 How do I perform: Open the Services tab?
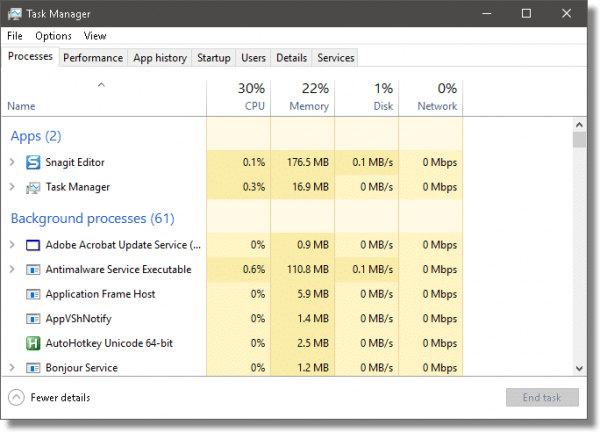(335, 58)
